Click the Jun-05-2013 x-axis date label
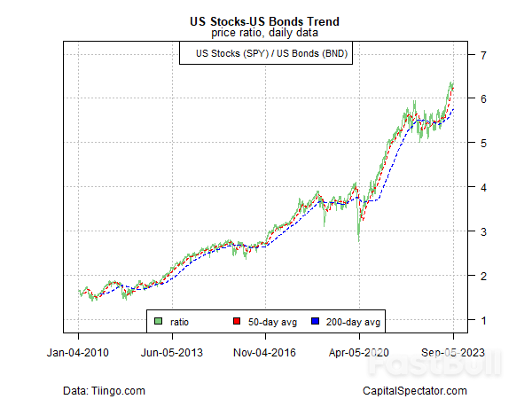 tap(172, 352)
